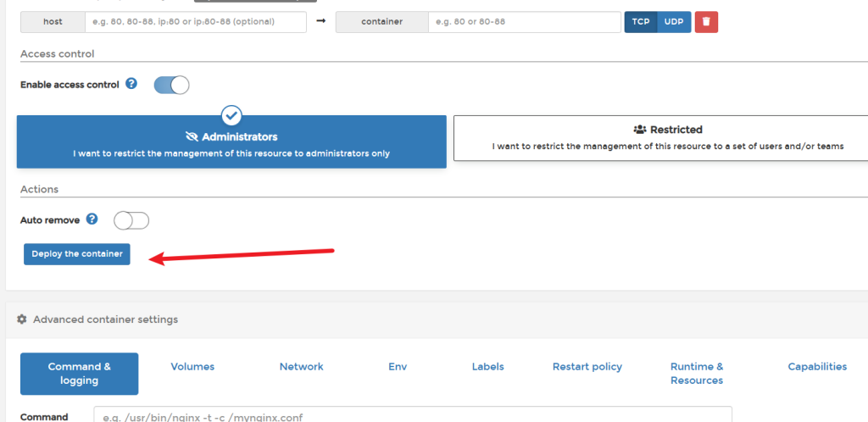Switch protocol to UDP
868x422 pixels.
(x=675, y=21)
